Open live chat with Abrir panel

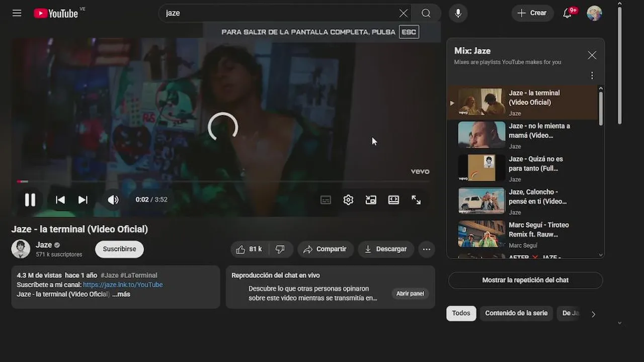pyautogui.click(x=410, y=294)
